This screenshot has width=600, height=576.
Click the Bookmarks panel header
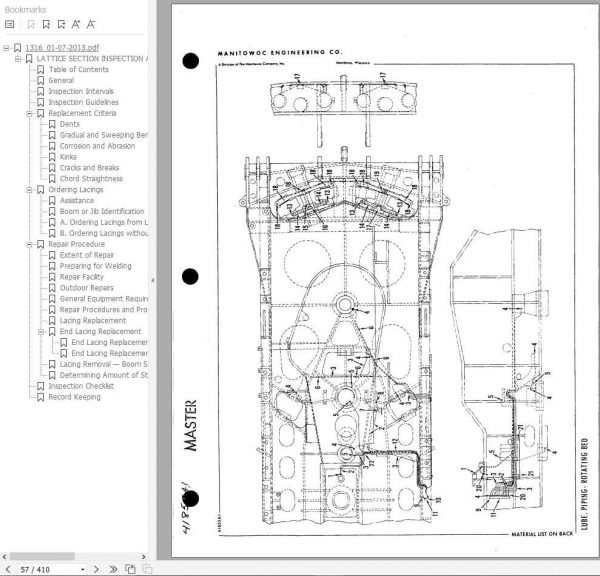pyautogui.click(x=25, y=10)
